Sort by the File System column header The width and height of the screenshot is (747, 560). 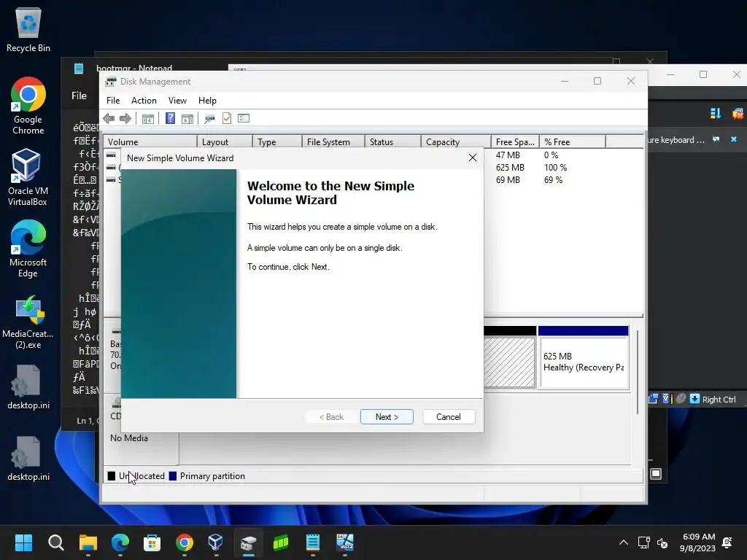click(x=333, y=142)
